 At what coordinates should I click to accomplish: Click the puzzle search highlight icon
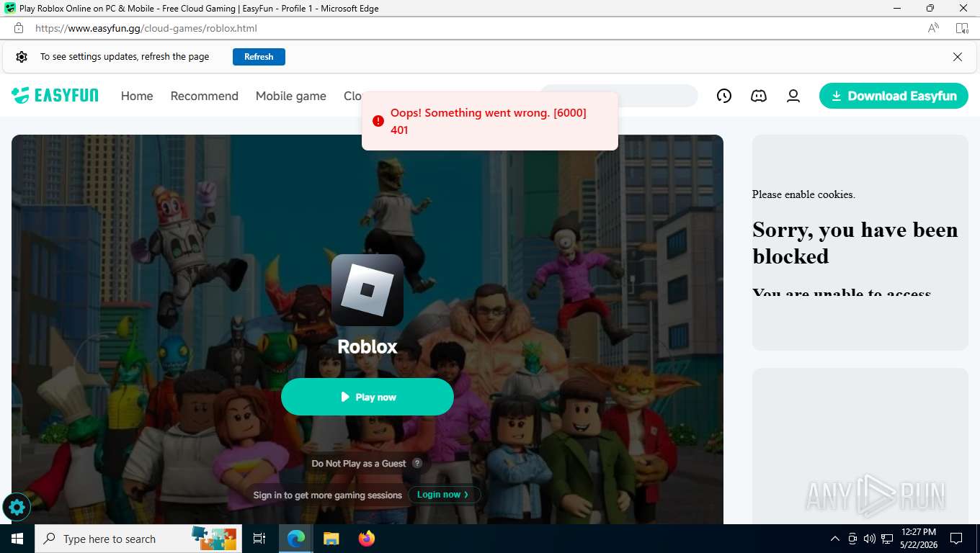pyautogui.click(x=214, y=538)
